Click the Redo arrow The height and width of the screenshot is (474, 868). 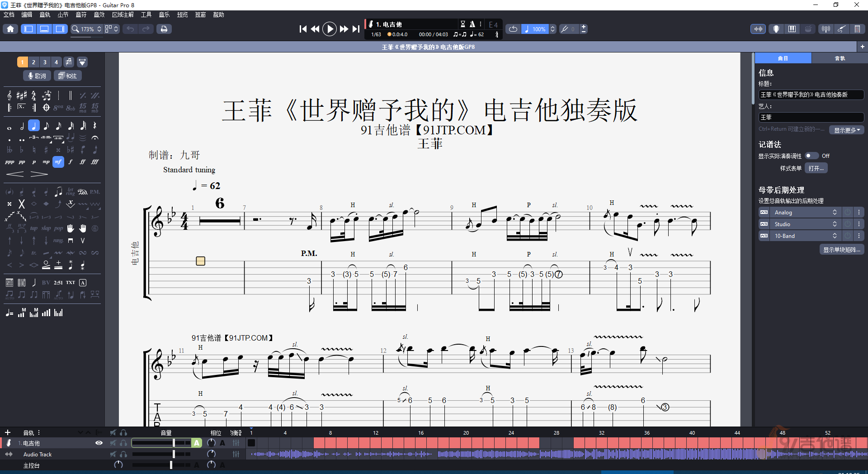point(146,29)
